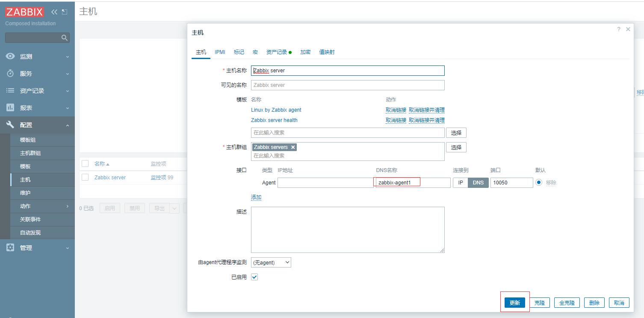Click the eye icon for 监测

(x=10, y=56)
